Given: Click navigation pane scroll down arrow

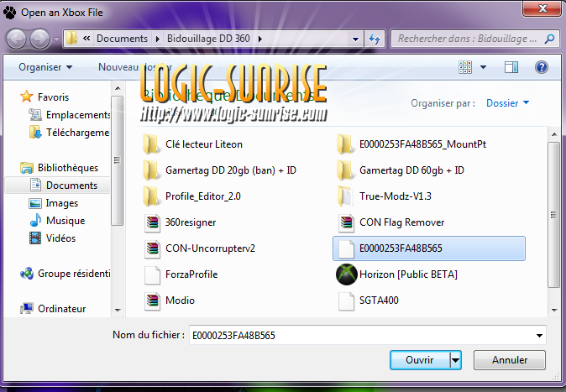Looking at the screenshot, I should [x=118, y=311].
